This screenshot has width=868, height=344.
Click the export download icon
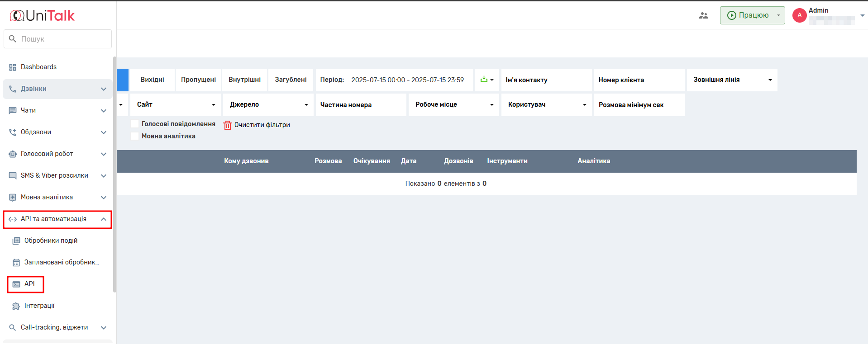point(484,80)
